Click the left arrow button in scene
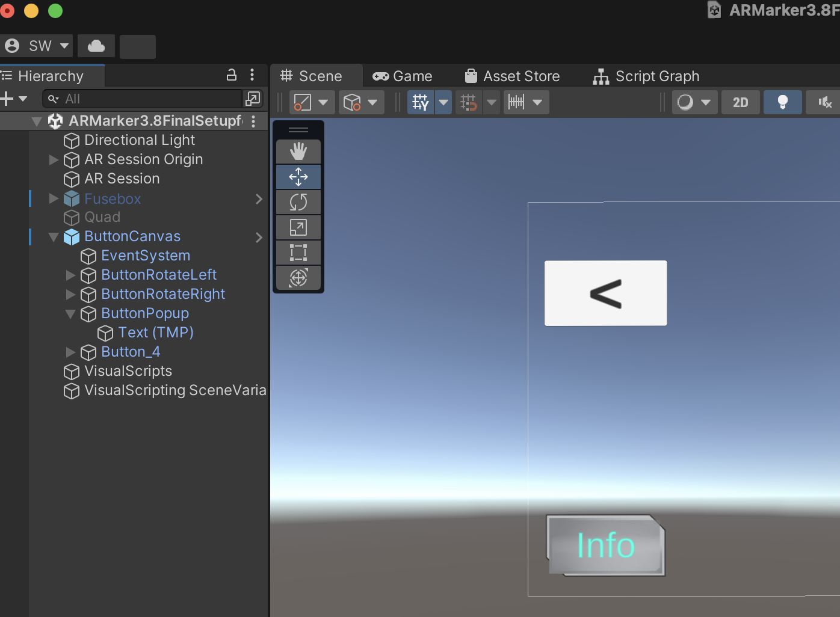Viewport: 840px width, 617px height. tap(605, 293)
